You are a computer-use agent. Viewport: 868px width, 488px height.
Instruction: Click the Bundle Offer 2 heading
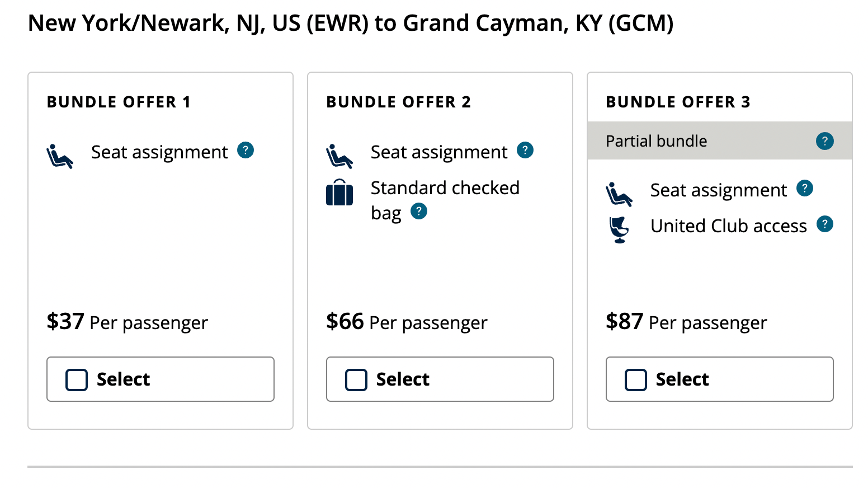click(x=398, y=102)
